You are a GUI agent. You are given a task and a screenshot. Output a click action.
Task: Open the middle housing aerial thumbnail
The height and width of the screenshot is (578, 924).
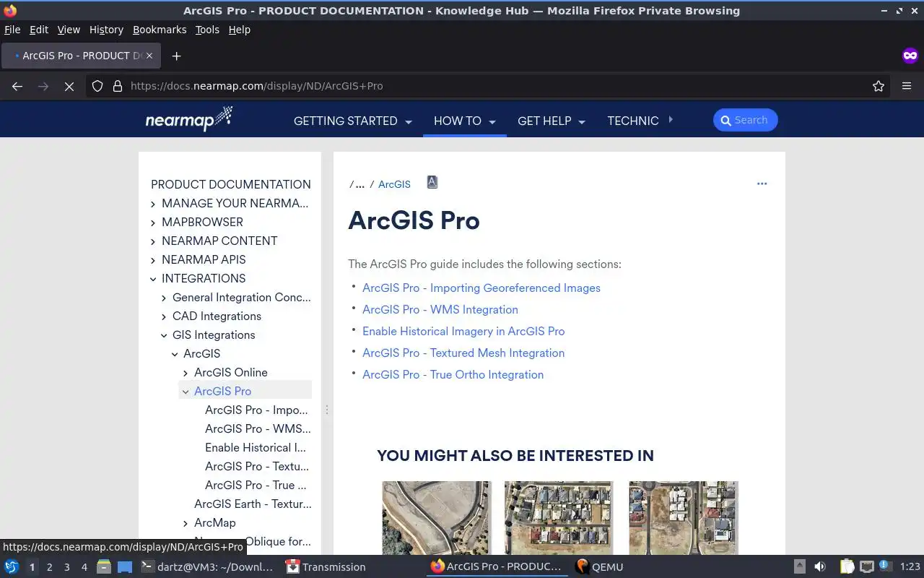pos(559,518)
